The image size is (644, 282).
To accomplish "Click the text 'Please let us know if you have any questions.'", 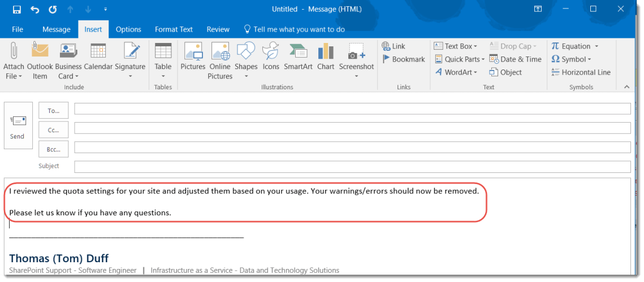I will [x=90, y=212].
